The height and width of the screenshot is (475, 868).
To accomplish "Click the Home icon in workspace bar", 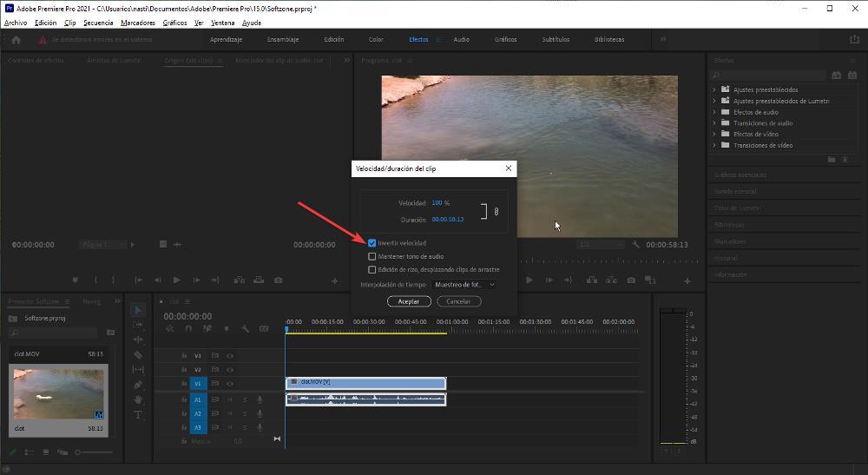I will click(16, 40).
